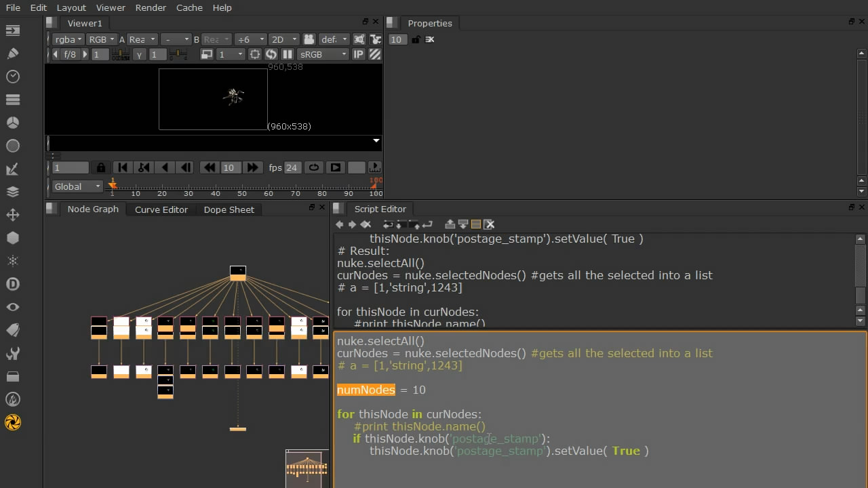Open the Views nodes eye icon in the left toolbar
868x488 pixels.
[x=12, y=307]
